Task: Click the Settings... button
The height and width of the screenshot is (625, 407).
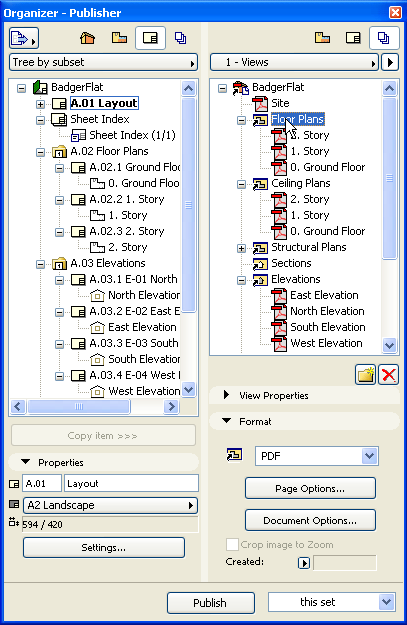Action: pyautogui.click(x=104, y=547)
